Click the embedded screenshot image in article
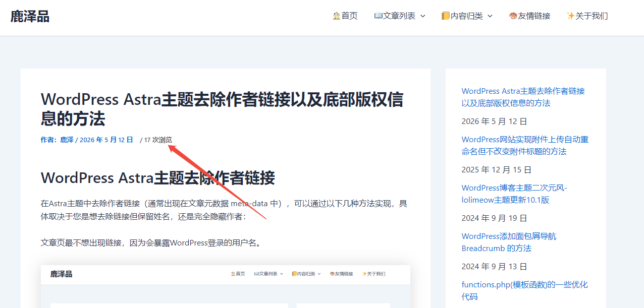This screenshot has height=308, width=644. pos(226,286)
